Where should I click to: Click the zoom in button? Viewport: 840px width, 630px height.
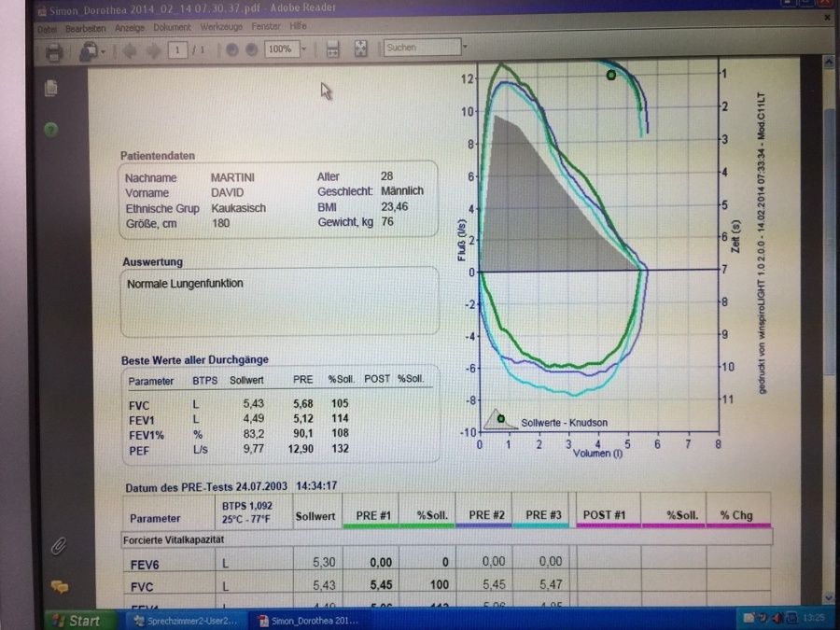251,49
